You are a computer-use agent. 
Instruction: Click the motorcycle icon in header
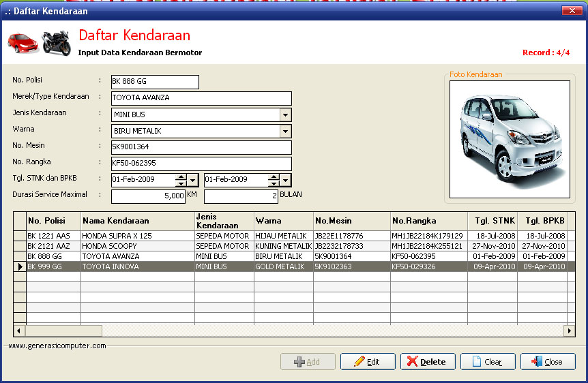point(56,43)
